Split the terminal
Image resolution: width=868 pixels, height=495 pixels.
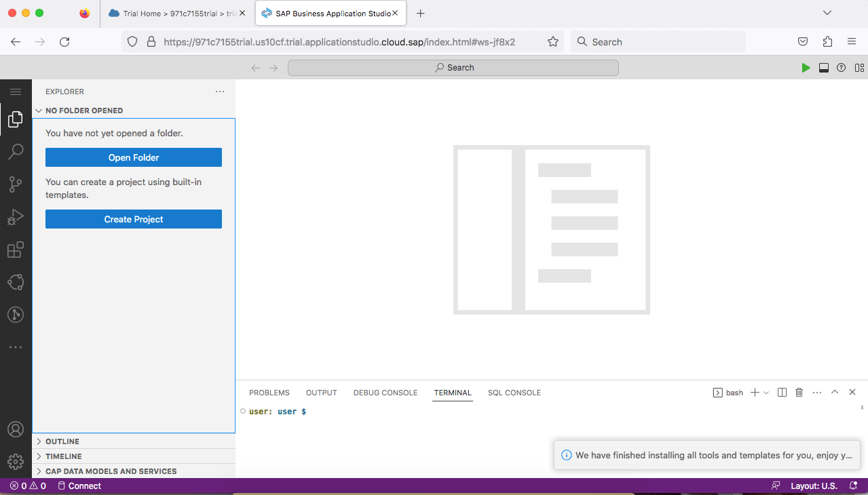click(x=782, y=393)
